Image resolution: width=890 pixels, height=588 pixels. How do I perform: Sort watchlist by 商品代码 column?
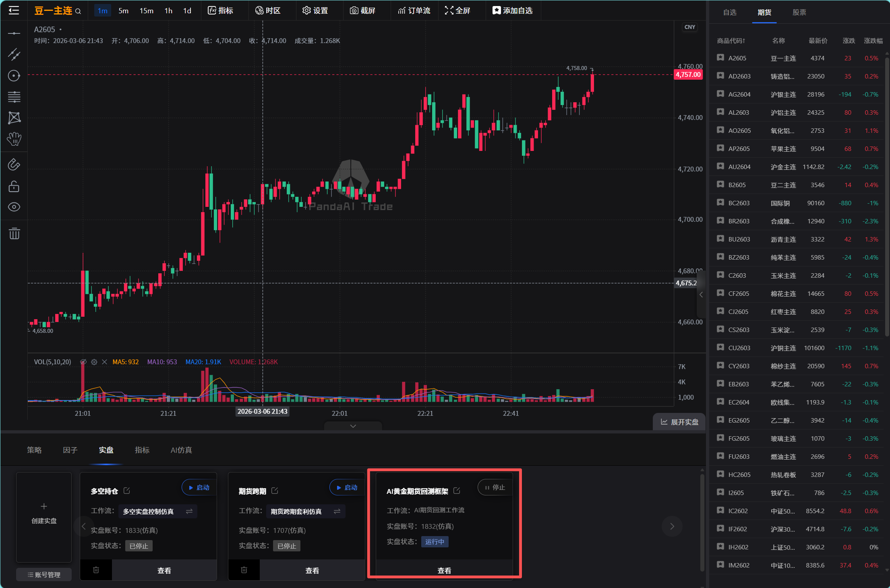pyautogui.click(x=731, y=41)
